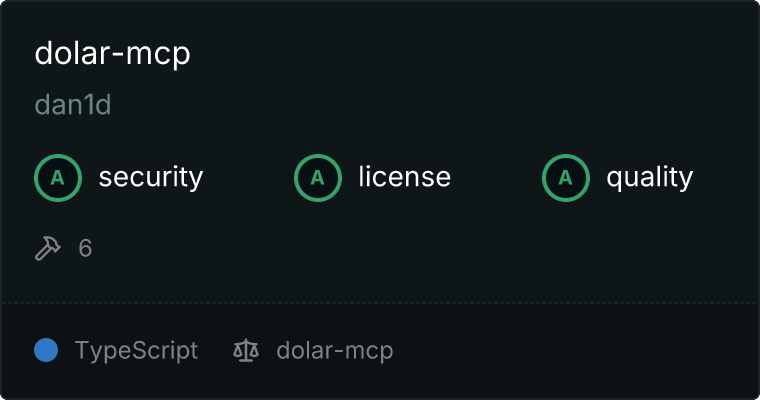Click the letter A inside quality circle
760x400 pixels.
coord(565,178)
